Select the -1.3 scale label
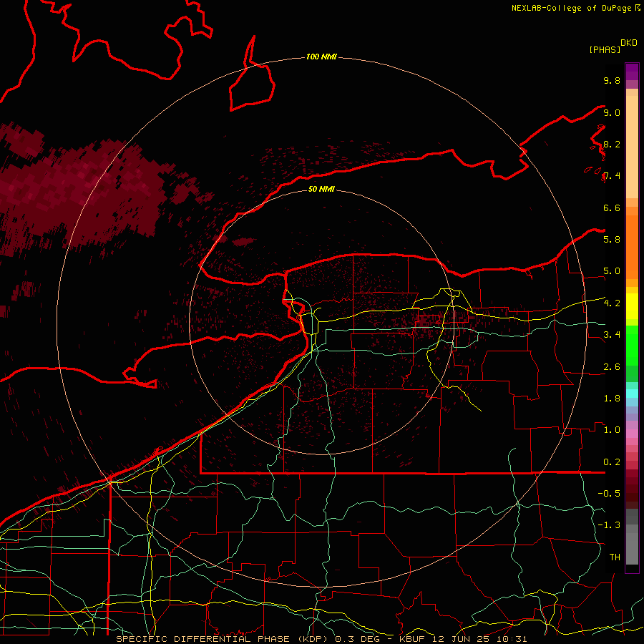The width and height of the screenshot is (644, 644). (609, 525)
